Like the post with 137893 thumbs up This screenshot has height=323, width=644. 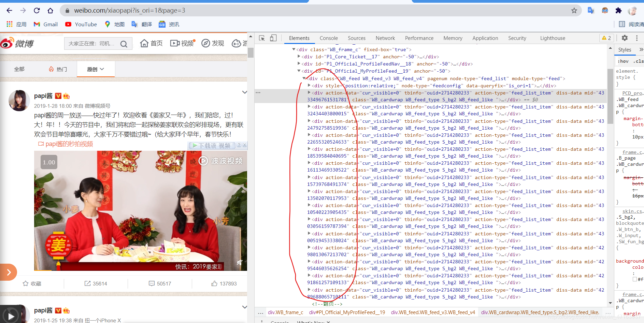[x=224, y=283]
